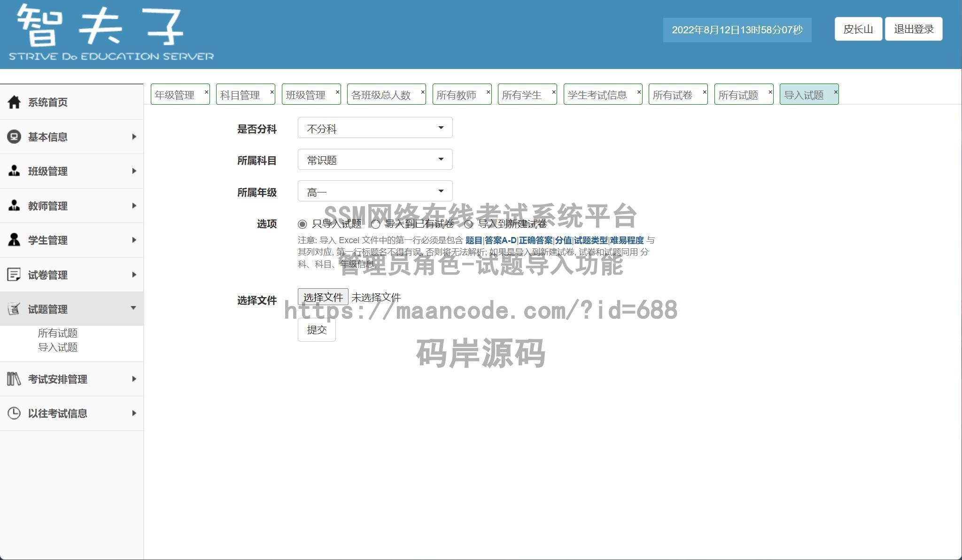Close the 年级管理 tab

pos(206,92)
